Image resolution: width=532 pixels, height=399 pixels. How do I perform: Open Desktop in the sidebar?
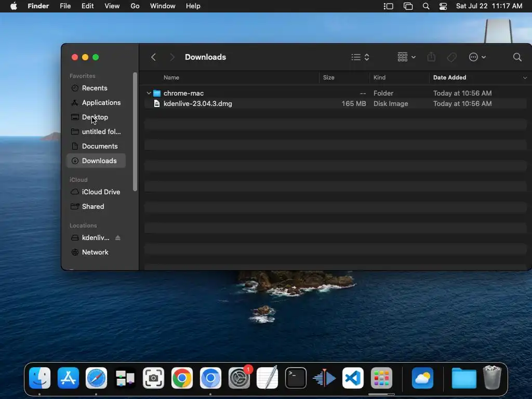click(x=96, y=117)
